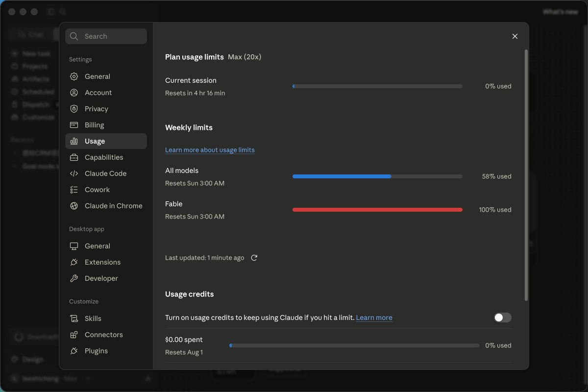
Task: Click the Billing card icon
Action: tap(74, 125)
